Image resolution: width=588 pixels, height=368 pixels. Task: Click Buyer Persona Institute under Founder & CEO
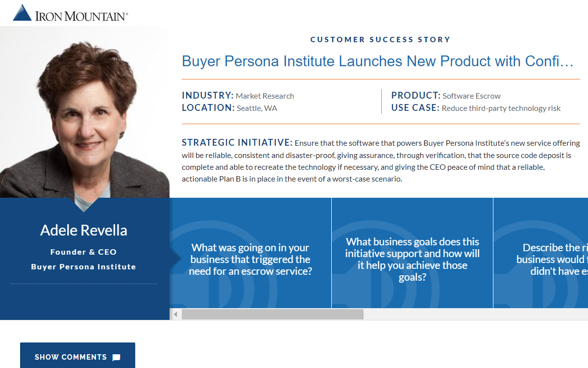tap(83, 267)
